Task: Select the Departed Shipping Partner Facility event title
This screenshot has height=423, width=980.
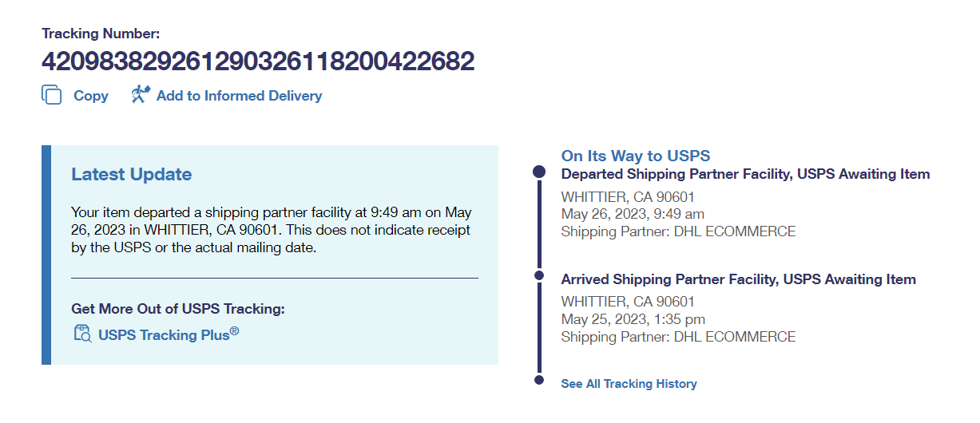Action: point(745,174)
